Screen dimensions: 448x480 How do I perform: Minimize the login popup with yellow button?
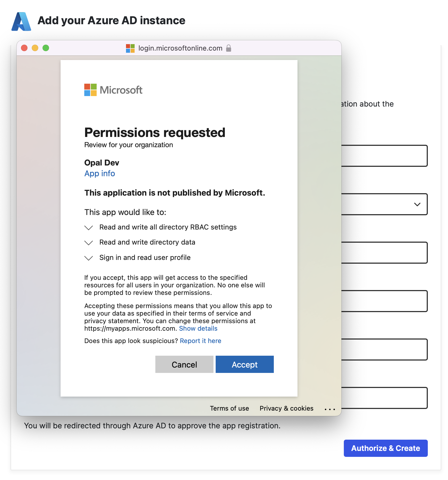(35, 48)
